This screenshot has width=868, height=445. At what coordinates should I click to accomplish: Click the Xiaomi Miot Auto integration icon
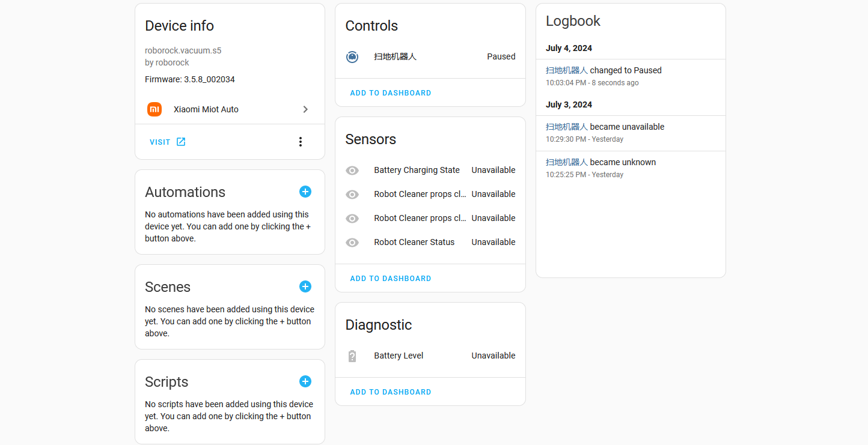pos(154,109)
